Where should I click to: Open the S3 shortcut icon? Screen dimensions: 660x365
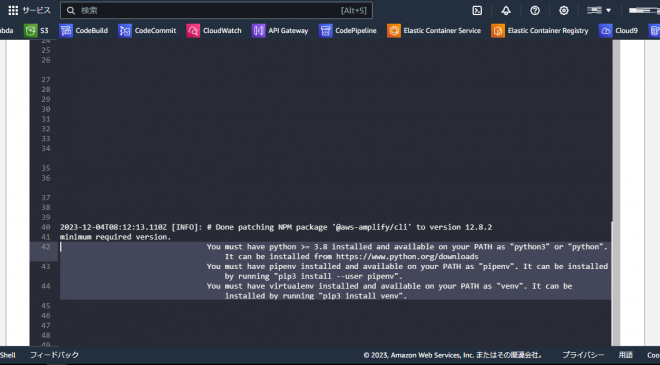point(31,31)
